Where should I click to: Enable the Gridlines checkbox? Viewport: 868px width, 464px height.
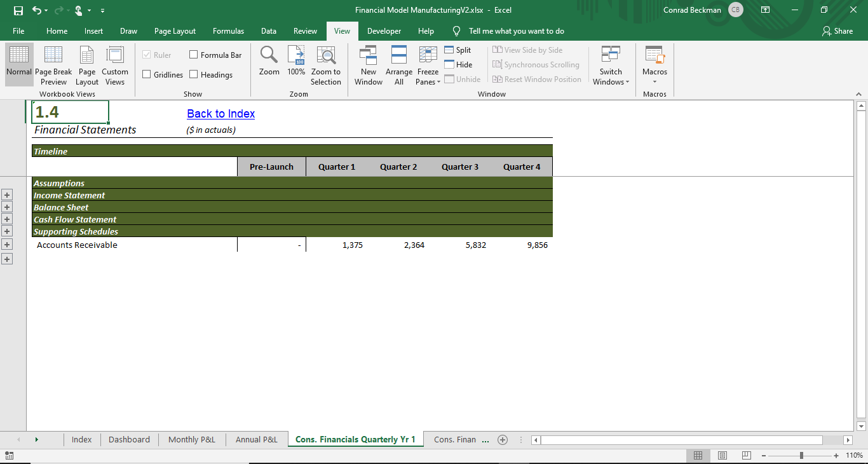click(147, 74)
